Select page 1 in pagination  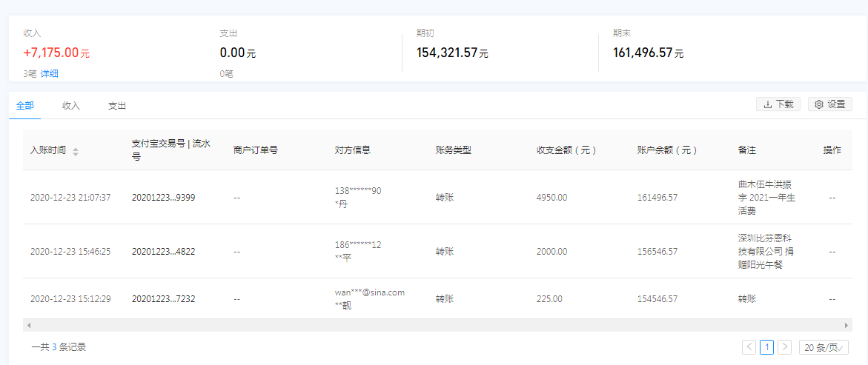(x=766, y=347)
